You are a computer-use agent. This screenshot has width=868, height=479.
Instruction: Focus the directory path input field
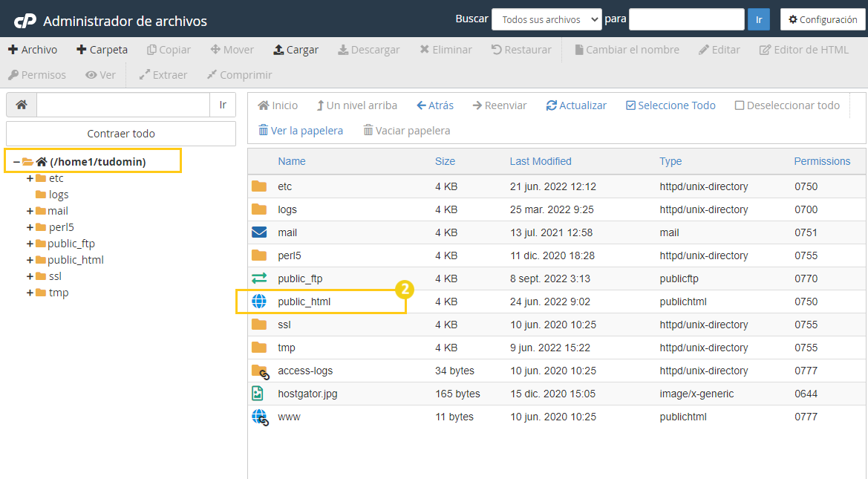point(123,105)
